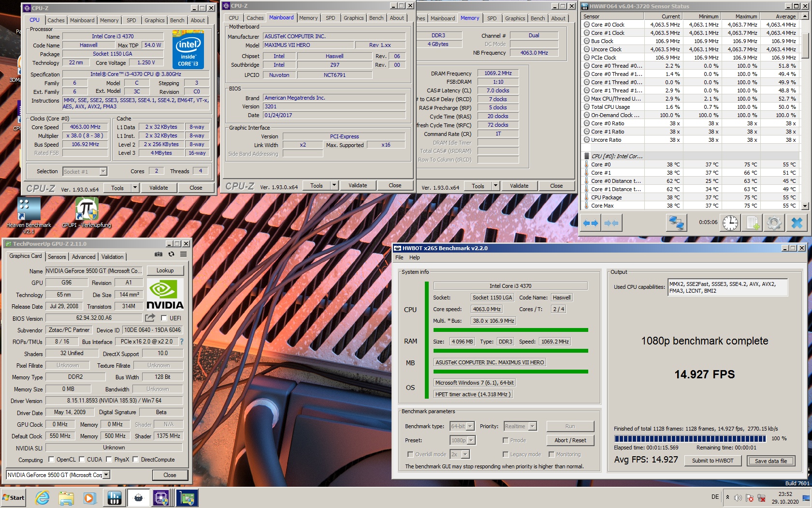Click Lookup button in GPU-Z
Screen dimensions: 812x508
(x=165, y=270)
